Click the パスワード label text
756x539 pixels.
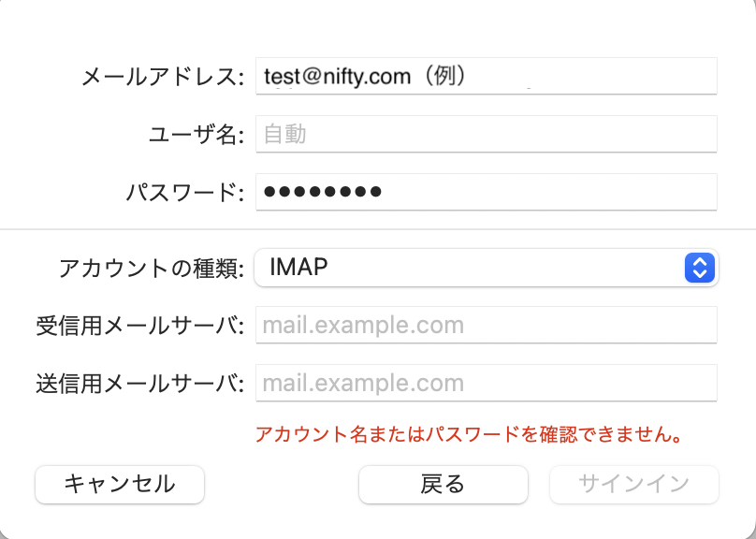(x=185, y=193)
